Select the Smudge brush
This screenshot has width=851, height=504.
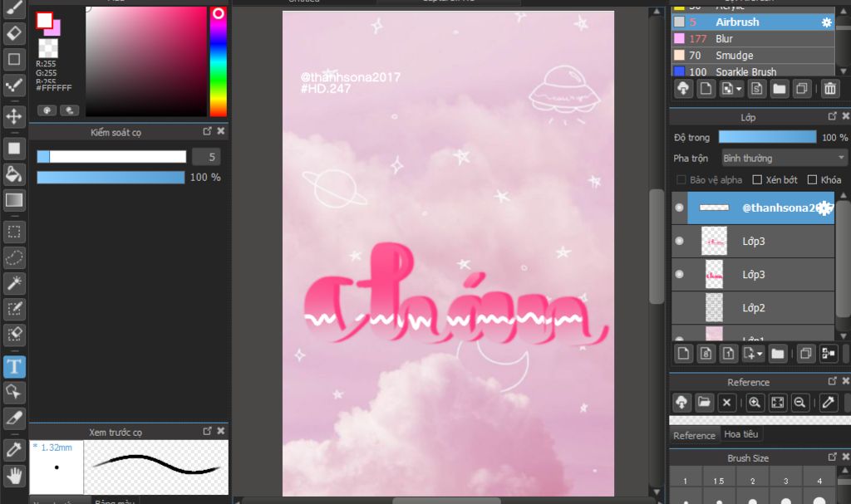753,56
